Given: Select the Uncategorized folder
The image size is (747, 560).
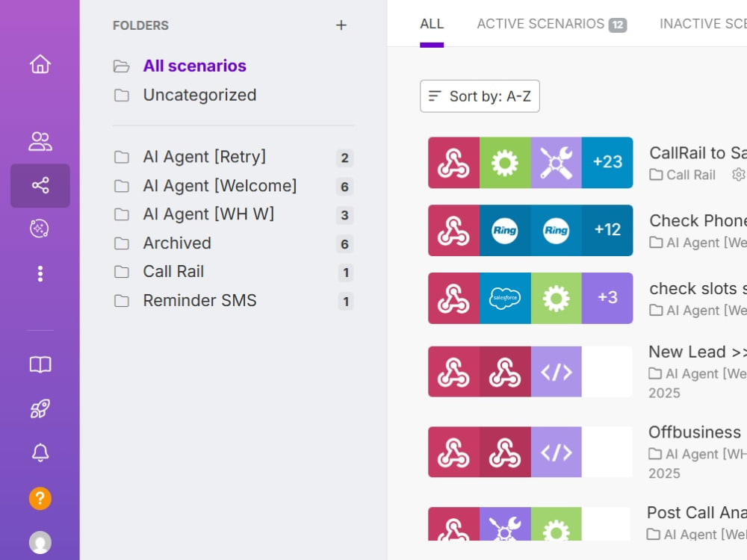Looking at the screenshot, I should pos(199,96).
